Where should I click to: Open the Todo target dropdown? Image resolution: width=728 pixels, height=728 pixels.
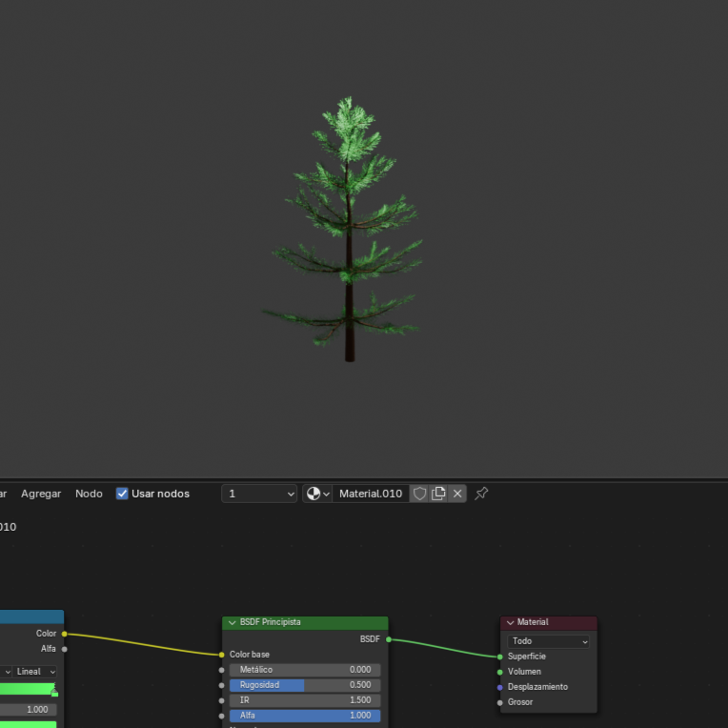[549, 641]
